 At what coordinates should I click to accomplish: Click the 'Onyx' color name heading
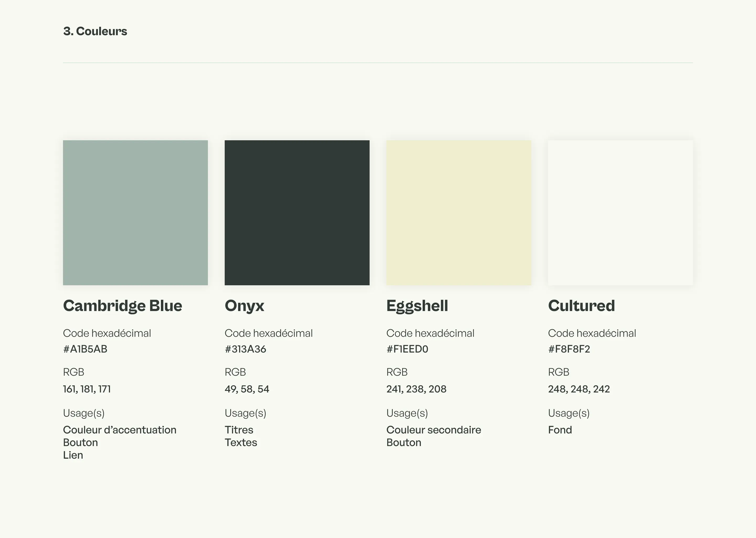pyautogui.click(x=244, y=306)
